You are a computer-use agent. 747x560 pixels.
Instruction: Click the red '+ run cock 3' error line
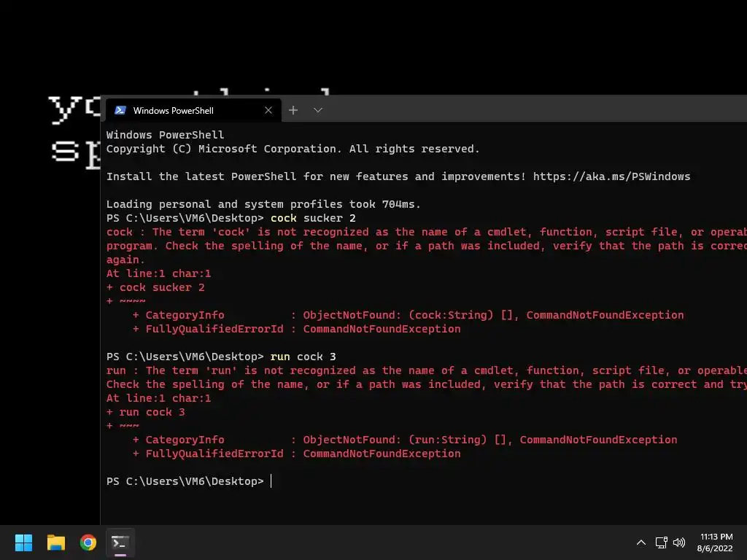click(x=146, y=413)
